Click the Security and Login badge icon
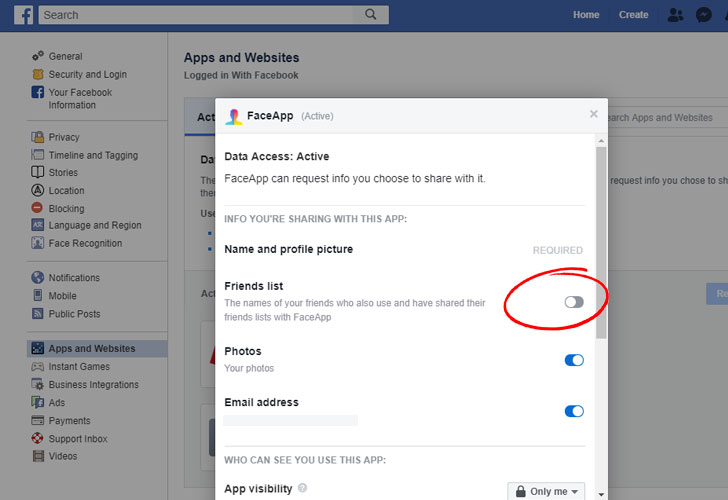Screen dimensions: 728x500 (38, 74)
